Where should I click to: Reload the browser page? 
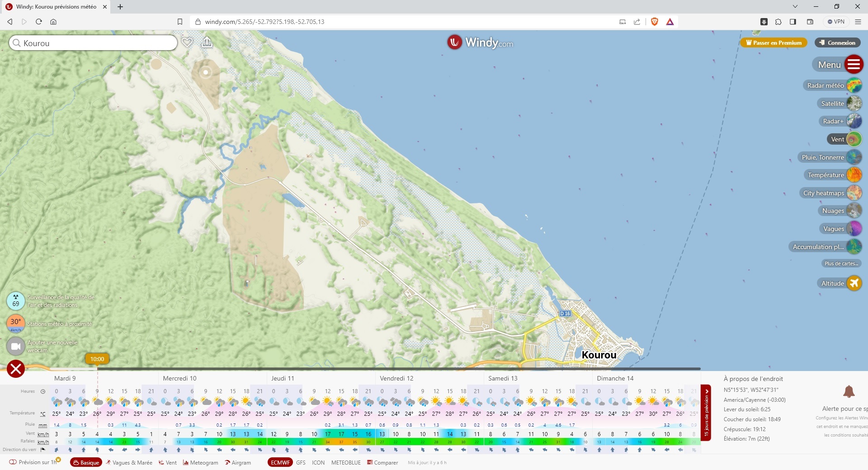[x=39, y=22]
